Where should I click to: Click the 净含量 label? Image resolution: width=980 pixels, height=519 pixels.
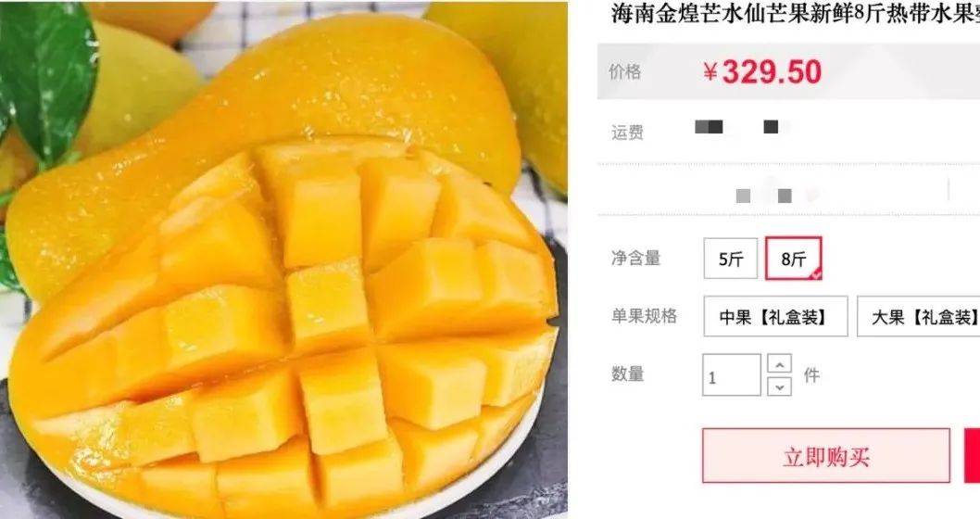(635, 258)
